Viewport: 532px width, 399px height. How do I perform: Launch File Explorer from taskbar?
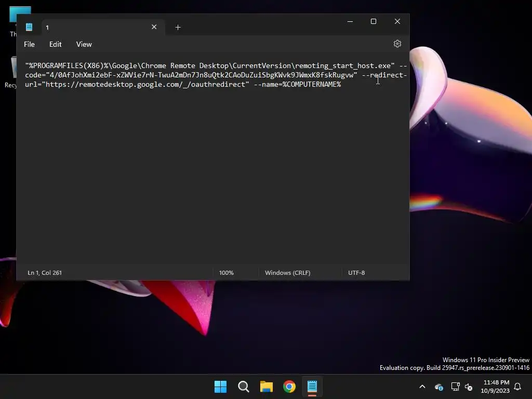click(x=267, y=387)
